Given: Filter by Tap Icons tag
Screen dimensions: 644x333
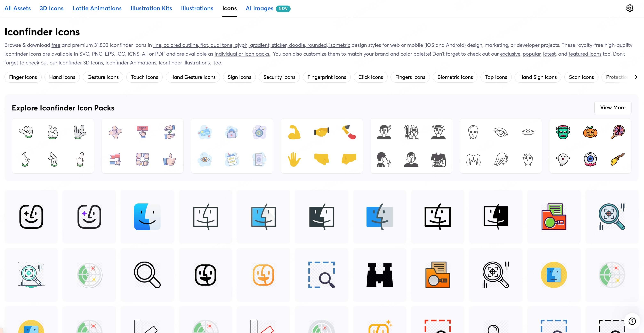Looking at the screenshot, I should click(x=496, y=77).
